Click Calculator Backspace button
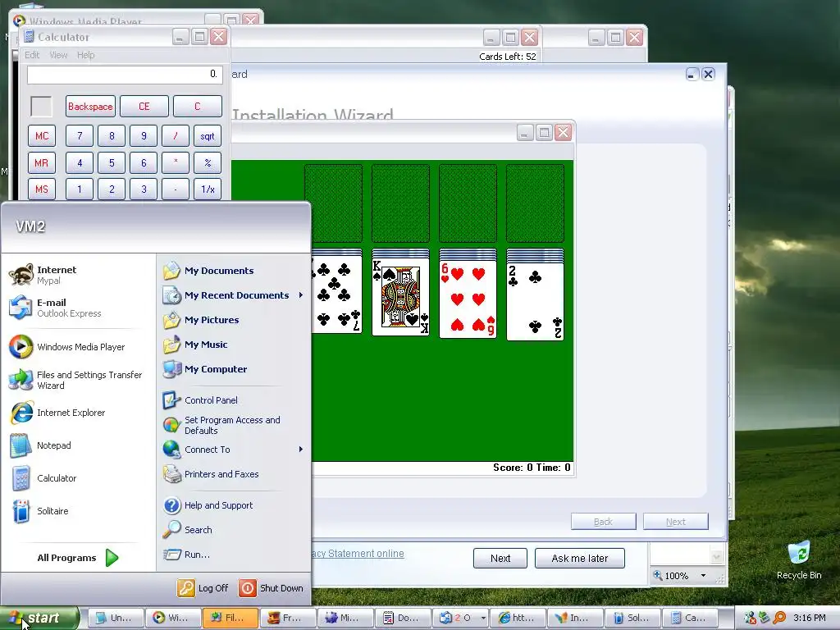 pyautogui.click(x=90, y=106)
